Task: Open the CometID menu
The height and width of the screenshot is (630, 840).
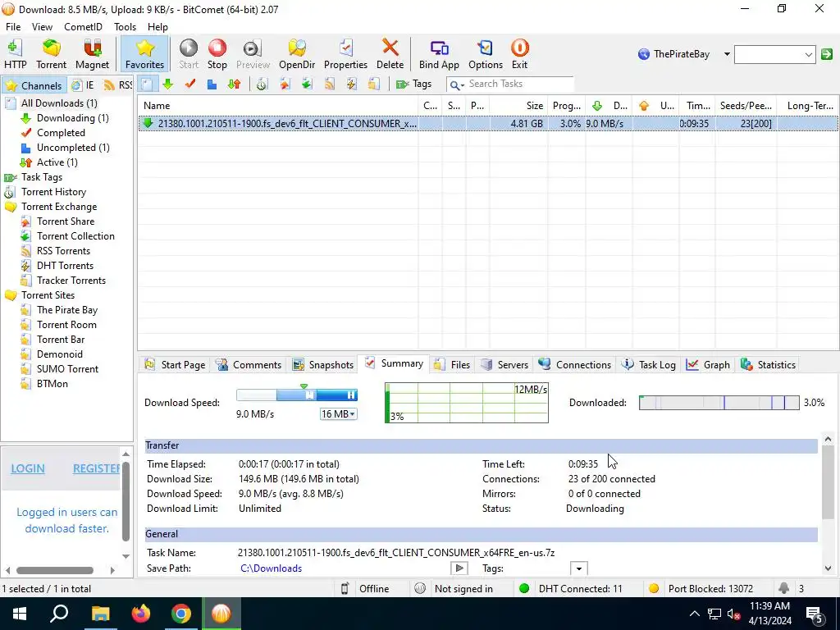Action: pyautogui.click(x=83, y=27)
